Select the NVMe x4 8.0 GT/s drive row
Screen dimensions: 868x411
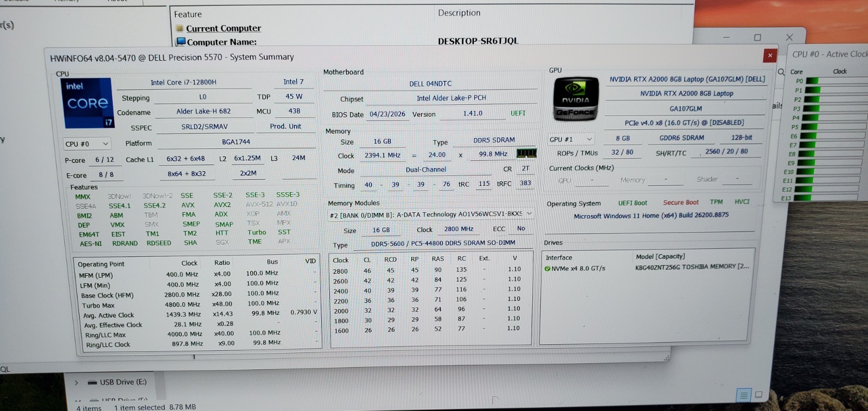pos(647,268)
